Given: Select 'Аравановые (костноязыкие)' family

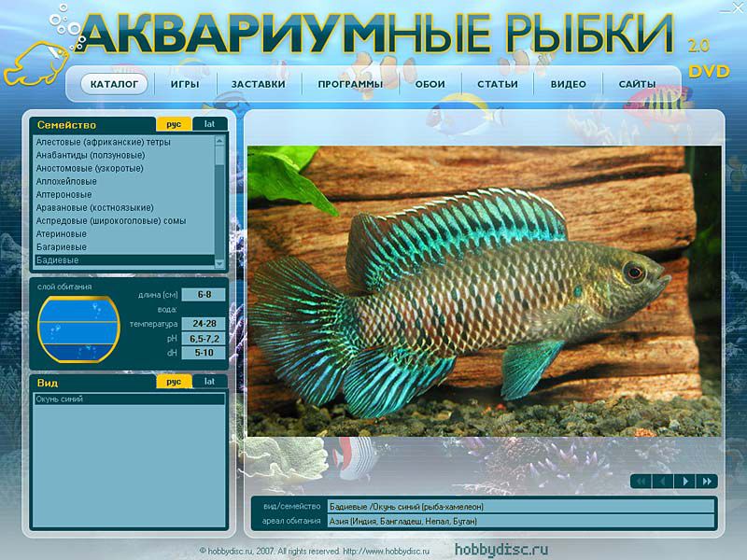Looking at the screenshot, I should point(94,207).
